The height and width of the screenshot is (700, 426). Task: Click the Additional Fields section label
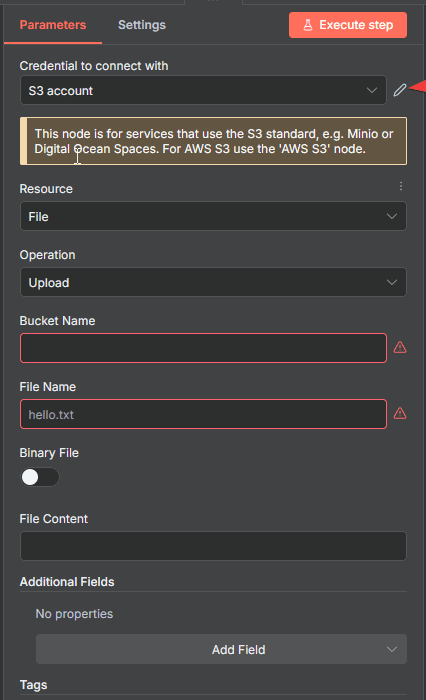click(x=67, y=582)
